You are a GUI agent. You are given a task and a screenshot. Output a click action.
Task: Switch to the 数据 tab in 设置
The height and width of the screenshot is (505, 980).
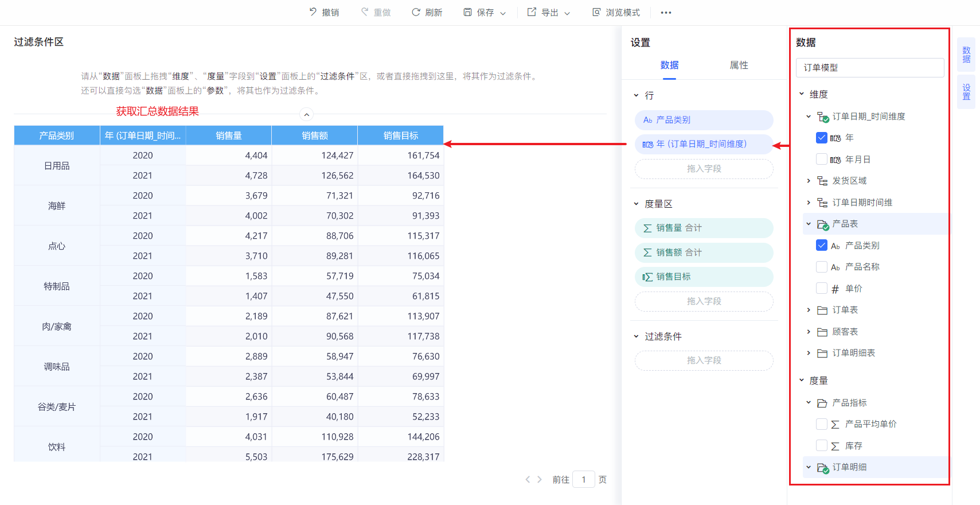(x=669, y=65)
